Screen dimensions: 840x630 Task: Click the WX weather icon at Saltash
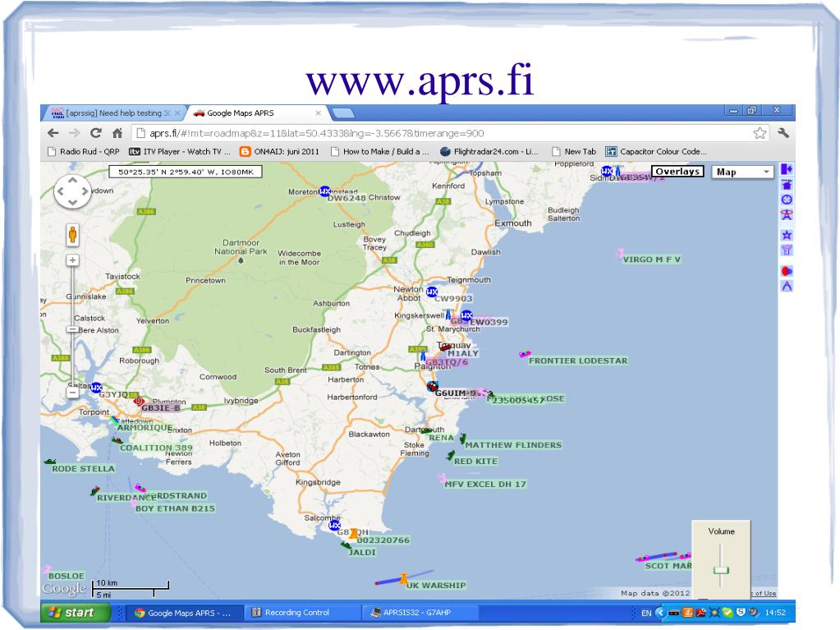(x=96, y=388)
